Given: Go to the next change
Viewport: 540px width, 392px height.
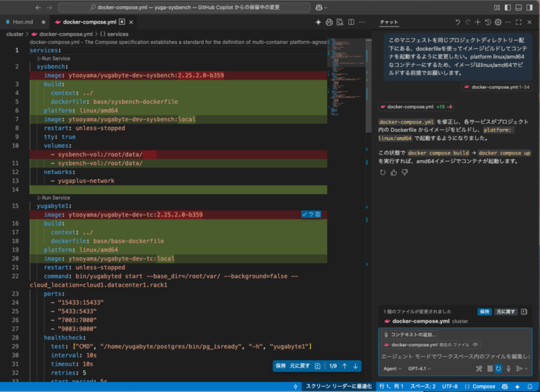Looking at the screenshot, I should click(356, 366).
